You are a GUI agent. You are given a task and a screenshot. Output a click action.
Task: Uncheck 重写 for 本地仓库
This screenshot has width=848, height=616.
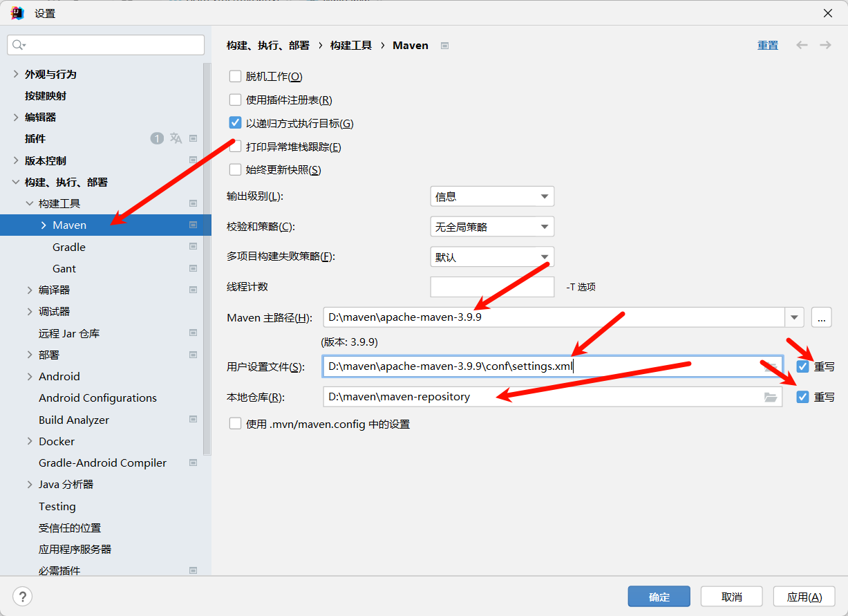click(802, 397)
